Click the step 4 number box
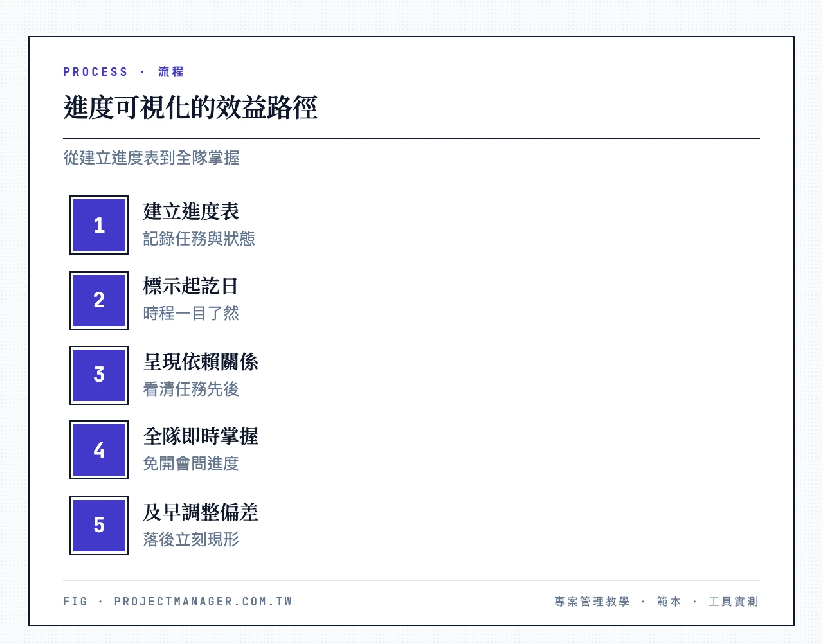This screenshot has height=644, width=823. click(99, 450)
